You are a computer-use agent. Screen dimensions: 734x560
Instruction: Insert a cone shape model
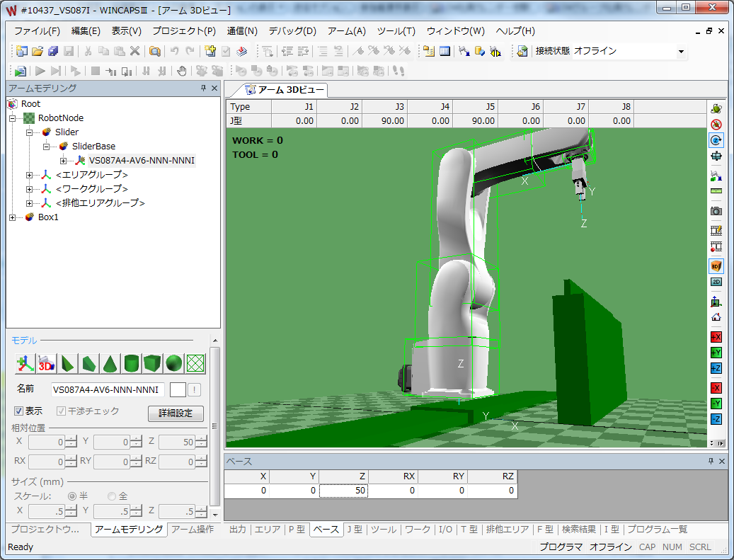pyautogui.click(x=110, y=364)
